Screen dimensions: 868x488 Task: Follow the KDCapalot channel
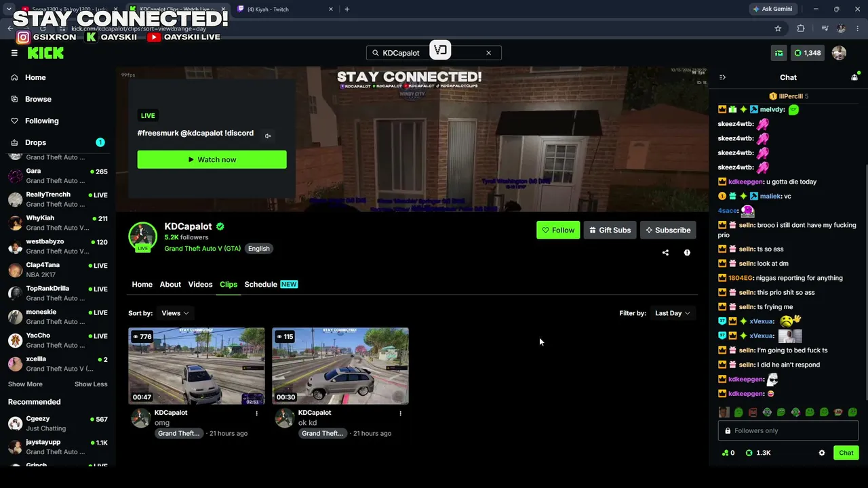pos(558,230)
